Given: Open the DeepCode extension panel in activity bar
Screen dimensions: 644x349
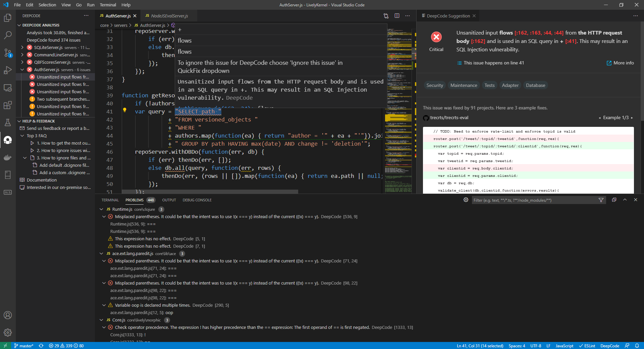Looking at the screenshot, I should tap(7, 140).
